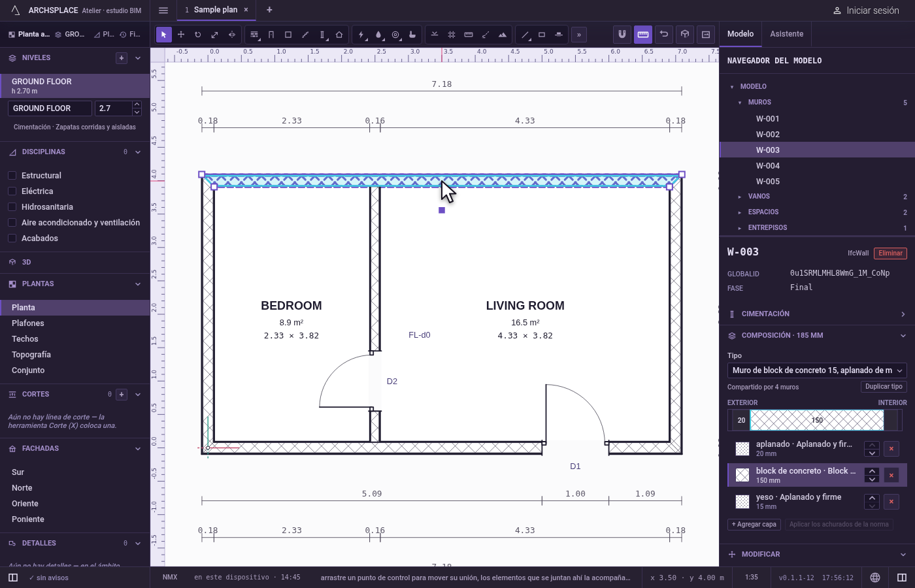The image size is (915, 588).
Task: Open the Topografía view
Action: [x=75, y=355]
